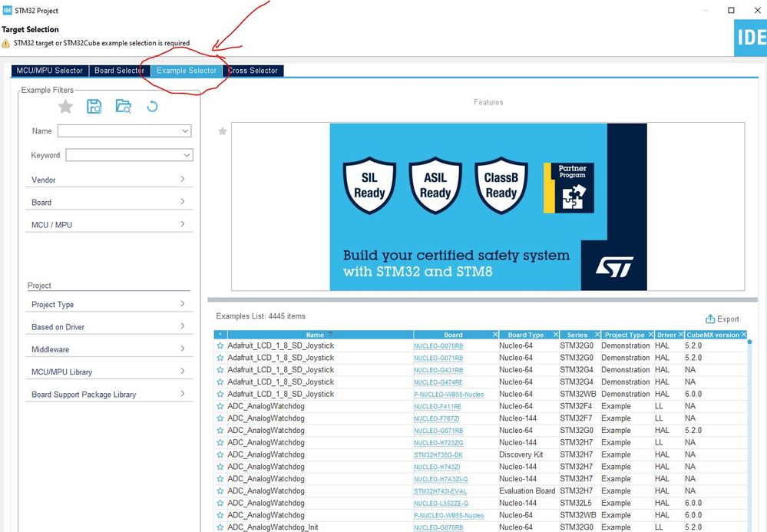Open the Board Selector tab
The height and width of the screenshot is (532, 767).
click(x=119, y=71)
